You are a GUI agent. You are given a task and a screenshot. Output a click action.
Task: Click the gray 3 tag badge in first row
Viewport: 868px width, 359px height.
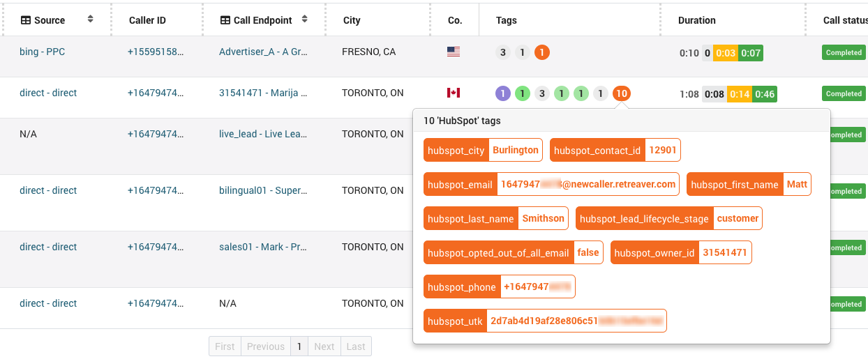(502, 52)
